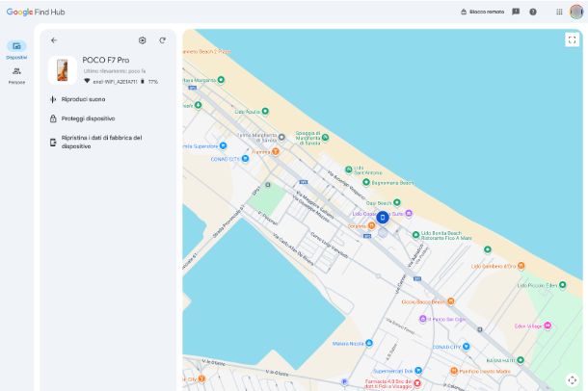
Task: Click the POCO F7 Pro phone thumbnail
Action: (63, 70)
